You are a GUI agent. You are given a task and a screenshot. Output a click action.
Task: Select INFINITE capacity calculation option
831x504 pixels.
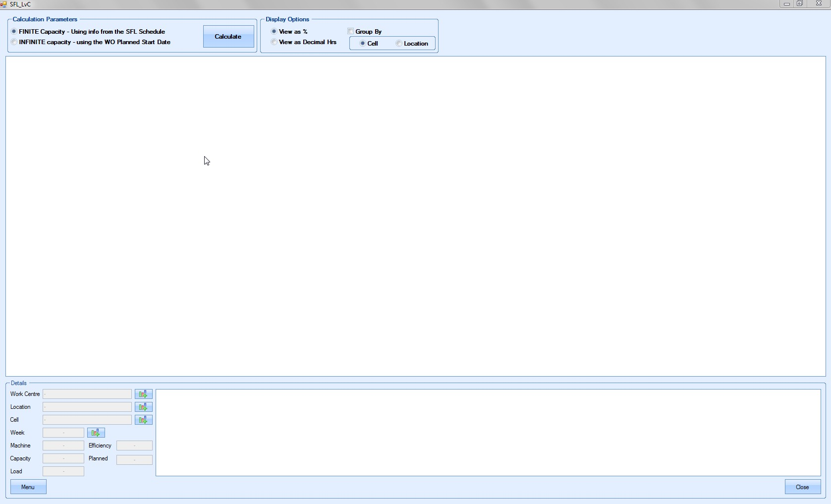[14, 42]
